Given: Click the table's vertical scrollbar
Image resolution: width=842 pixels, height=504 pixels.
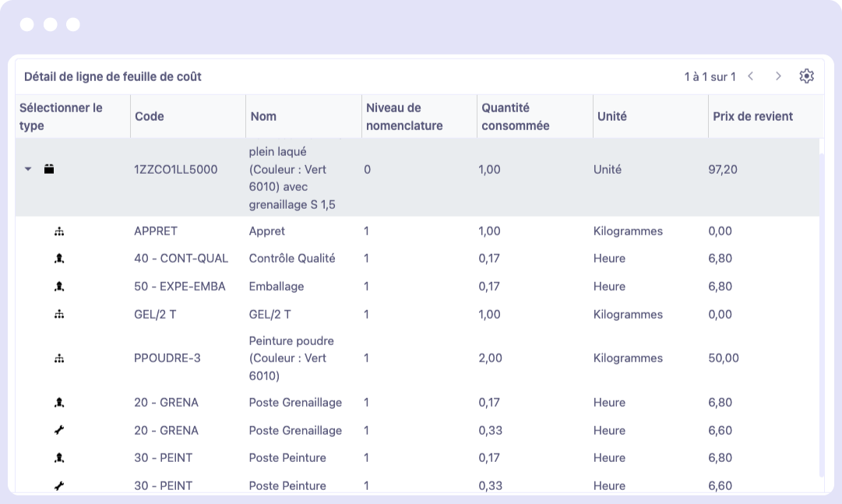Looking at the screenshot, I should [x=822, y=312].
